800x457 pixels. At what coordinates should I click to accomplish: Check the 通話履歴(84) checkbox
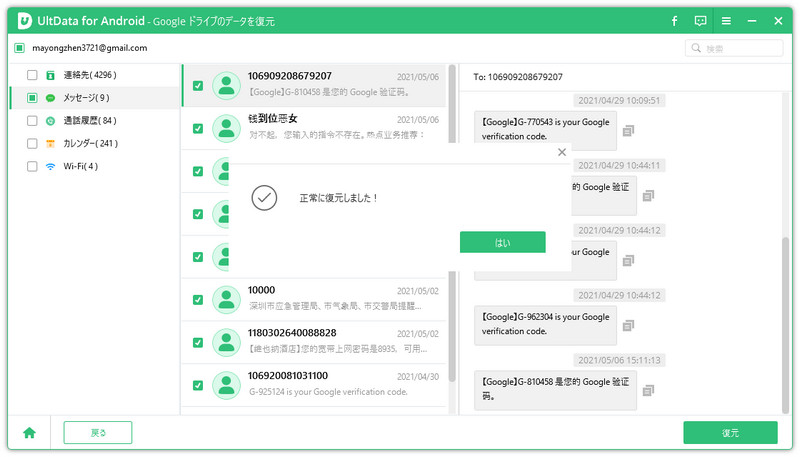pos(32,121)
